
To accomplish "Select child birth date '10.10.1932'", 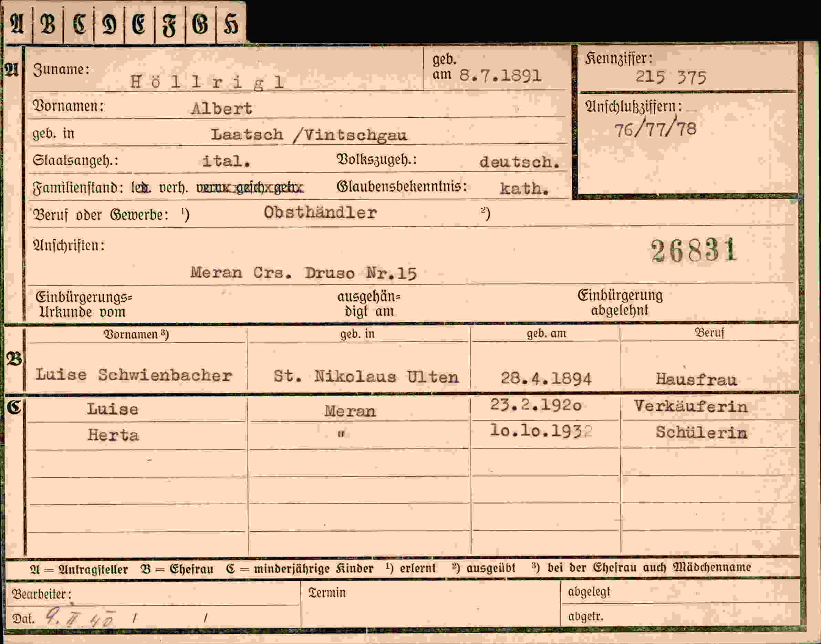I will point(541,430).
